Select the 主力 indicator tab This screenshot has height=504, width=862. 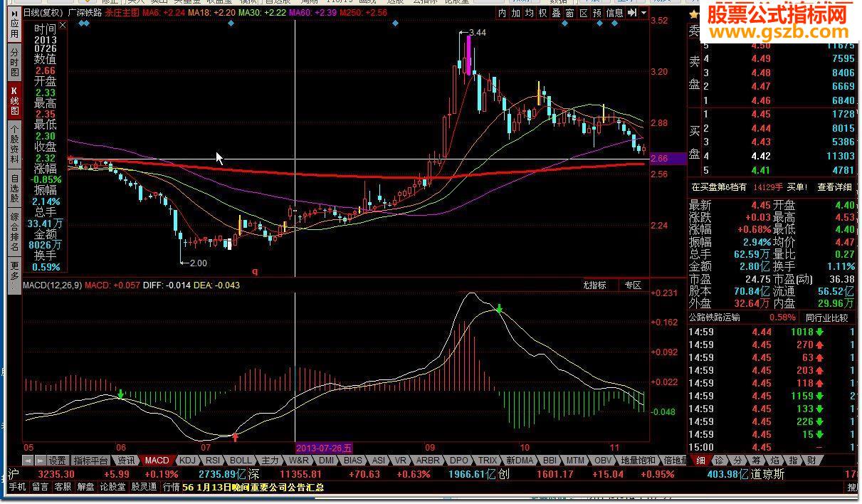[x=270, y=460]
